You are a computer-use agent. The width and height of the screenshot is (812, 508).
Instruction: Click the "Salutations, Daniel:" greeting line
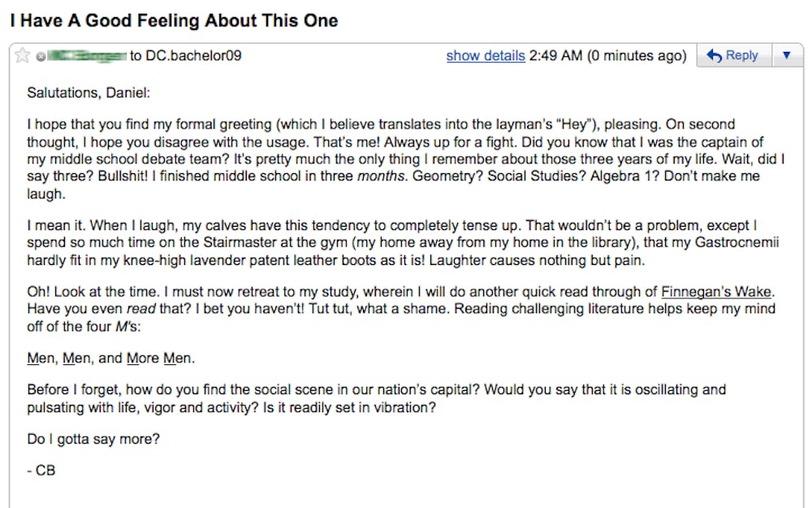89,93
